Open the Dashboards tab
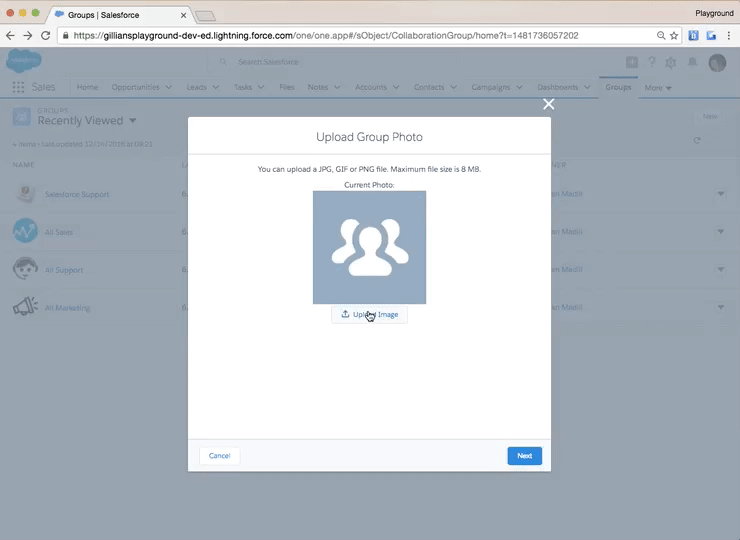The image size is (740, 540). coord(557,87)
